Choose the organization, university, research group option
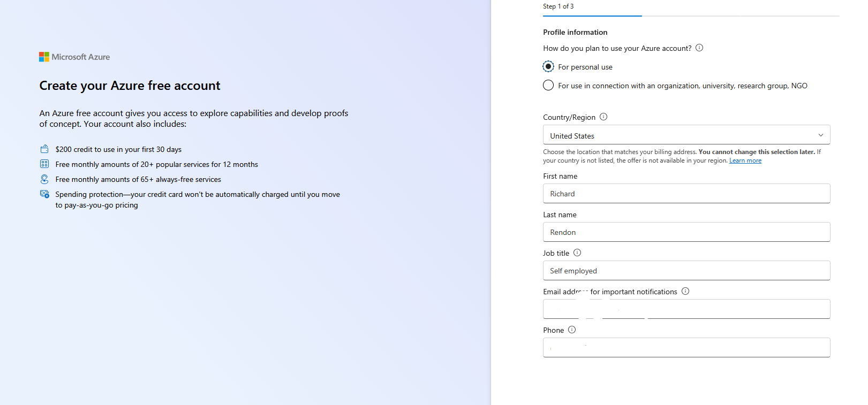 (x=548, y=85)
